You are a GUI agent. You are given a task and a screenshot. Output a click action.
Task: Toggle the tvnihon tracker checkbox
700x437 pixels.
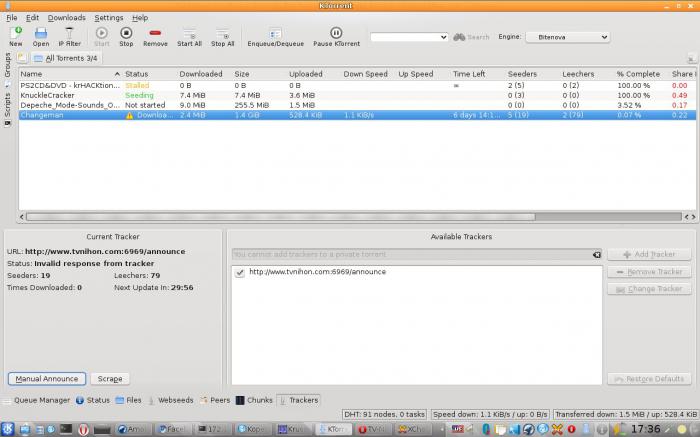point(240,272)
